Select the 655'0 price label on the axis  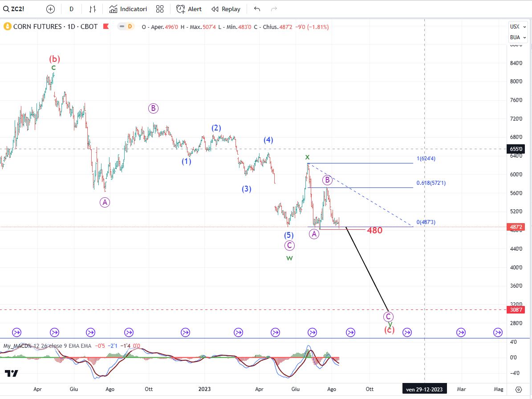516,149
